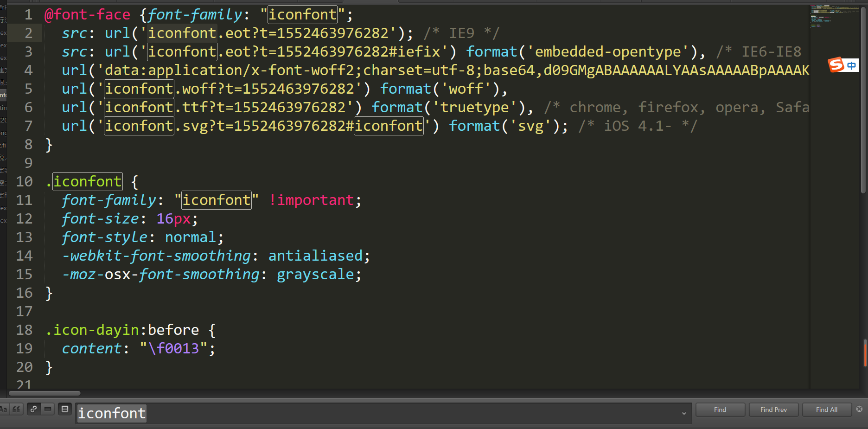Image resolution: width=868 pixels, height=429 pixels.
Task: Toggle case sensitive search (Aa)
Action: pyautogui.click(x=3, y=409)
